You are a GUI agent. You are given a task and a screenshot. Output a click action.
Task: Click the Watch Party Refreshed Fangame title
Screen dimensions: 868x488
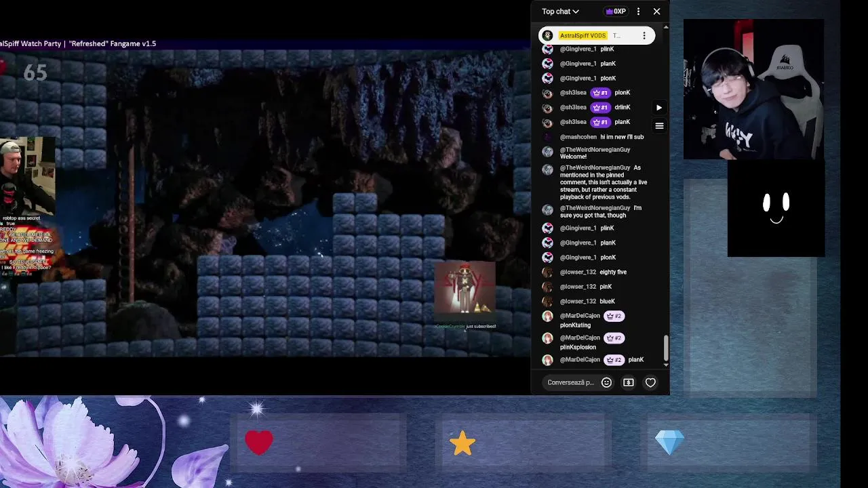tap(79, 43)
